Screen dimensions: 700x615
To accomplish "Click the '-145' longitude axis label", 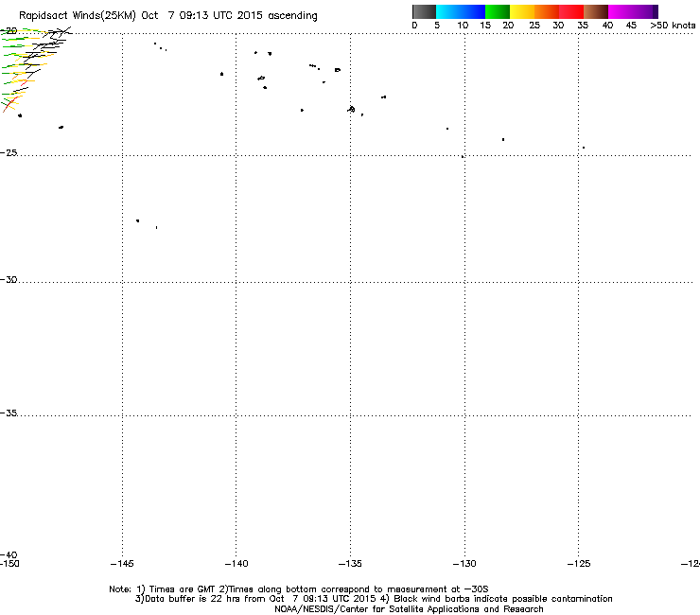I will (122, 564).
